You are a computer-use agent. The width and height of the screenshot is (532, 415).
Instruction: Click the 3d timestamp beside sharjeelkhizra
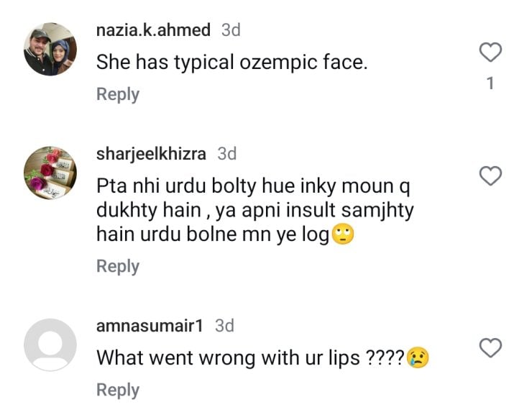tap(227, 154)
